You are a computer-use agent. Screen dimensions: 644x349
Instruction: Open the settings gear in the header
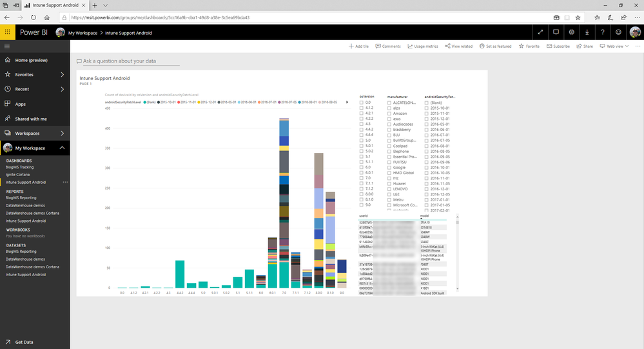tap(571, 32)
